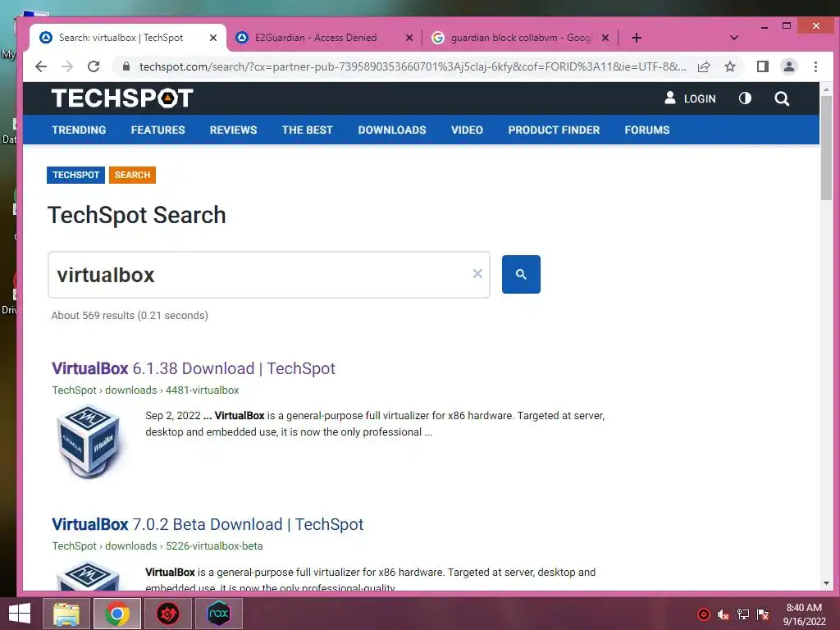This screenshot has width=840, height=630.
Task: Click the 'About 569 results' text
Action: 130,316
